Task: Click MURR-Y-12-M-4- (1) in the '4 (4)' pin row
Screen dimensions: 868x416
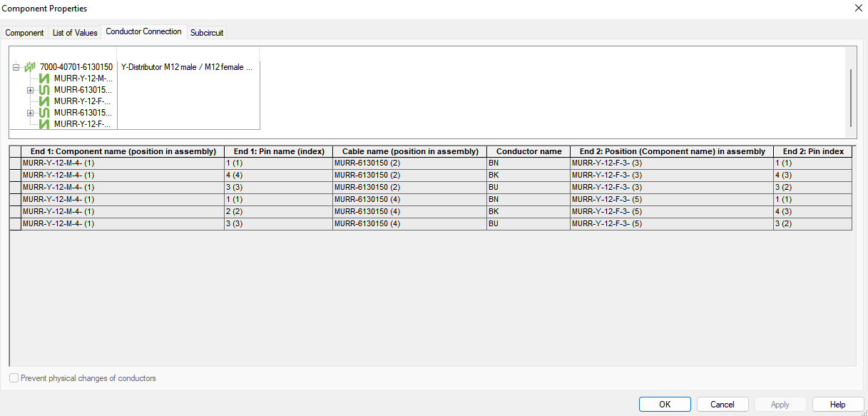Action: pos(123,176)
